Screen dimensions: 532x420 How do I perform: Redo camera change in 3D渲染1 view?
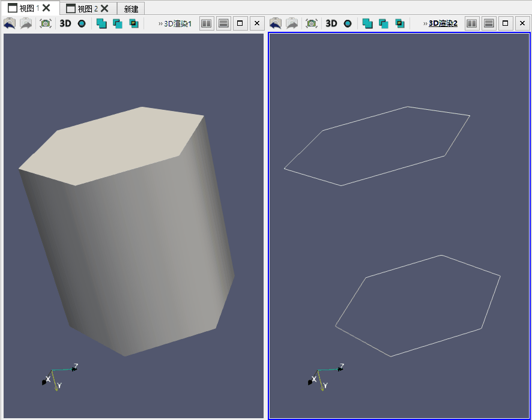point(26,23)
